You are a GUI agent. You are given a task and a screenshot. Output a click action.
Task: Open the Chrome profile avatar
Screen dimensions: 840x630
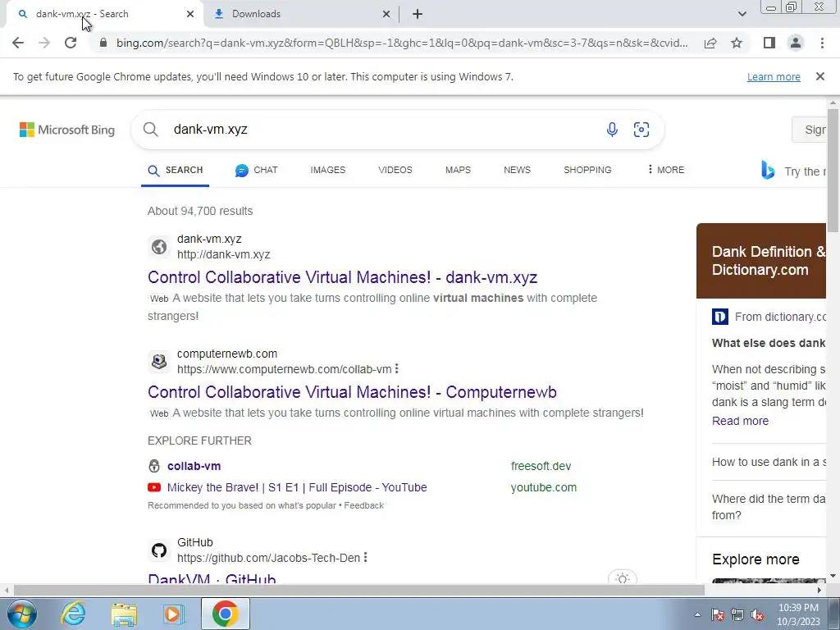coord(796,43)
